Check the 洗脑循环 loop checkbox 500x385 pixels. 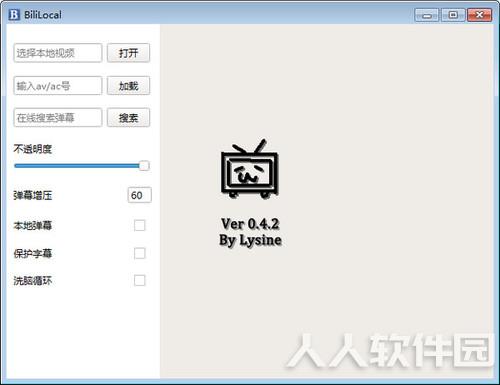139,280
